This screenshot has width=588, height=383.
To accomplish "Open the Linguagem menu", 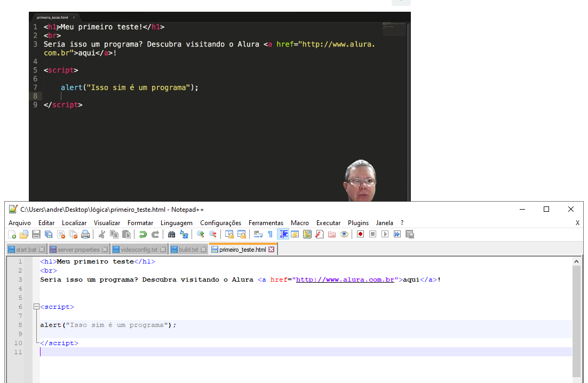I will pyautogui.click(x=177, y=223).
